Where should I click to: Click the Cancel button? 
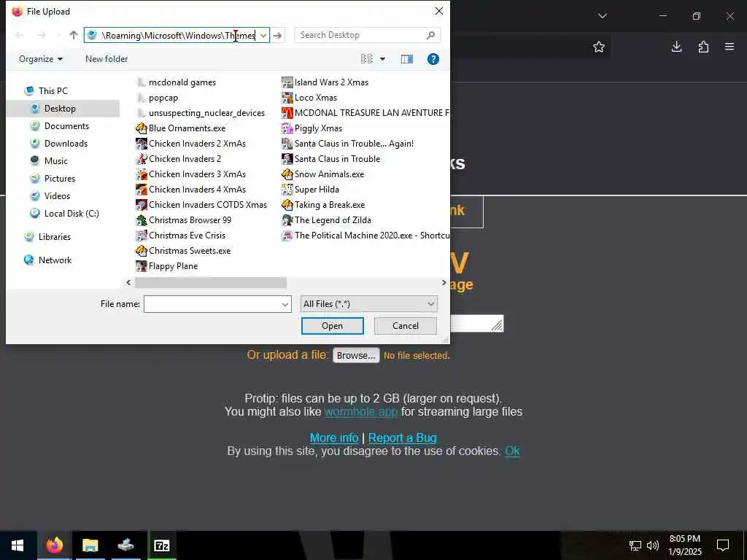coord(406,326)
